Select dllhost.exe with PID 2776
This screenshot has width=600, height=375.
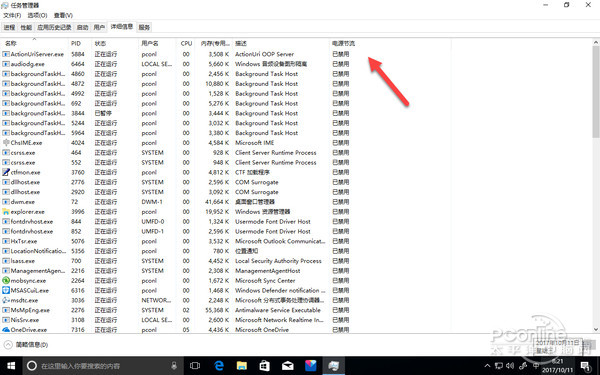tap(226, 182)
